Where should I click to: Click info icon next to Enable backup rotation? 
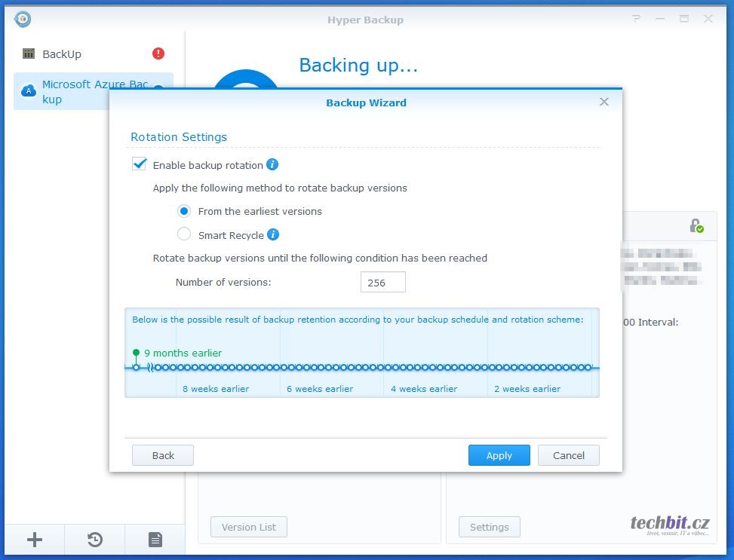pyautogui.click(x=272, y=164)
